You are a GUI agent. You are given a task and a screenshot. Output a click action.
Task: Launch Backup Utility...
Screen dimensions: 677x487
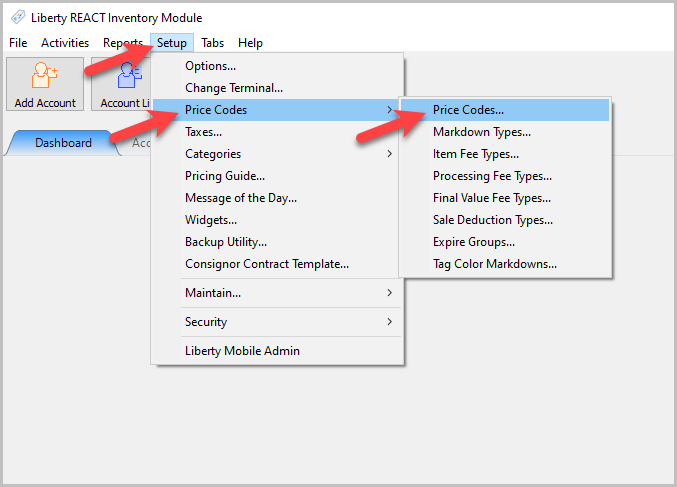pyautogui.click(x=277, y=242)
